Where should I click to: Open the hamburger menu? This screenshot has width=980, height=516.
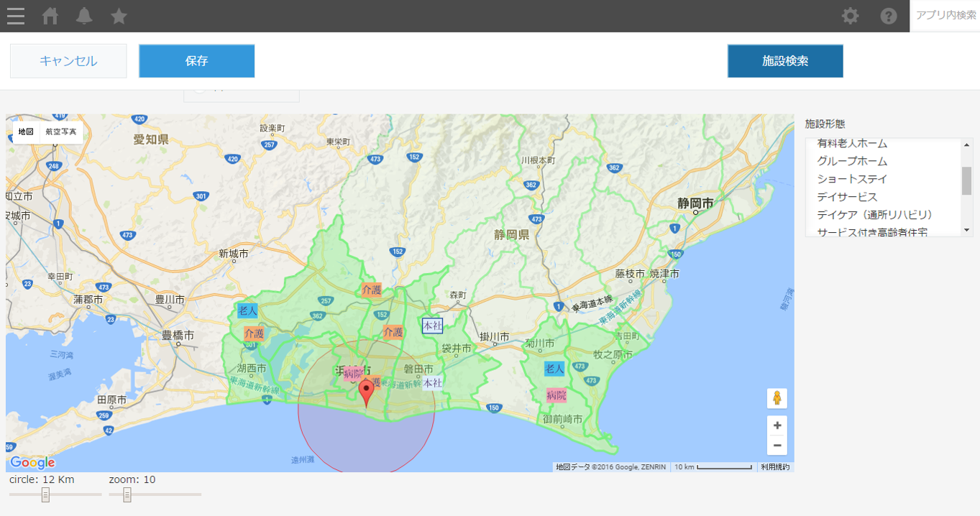15,16
